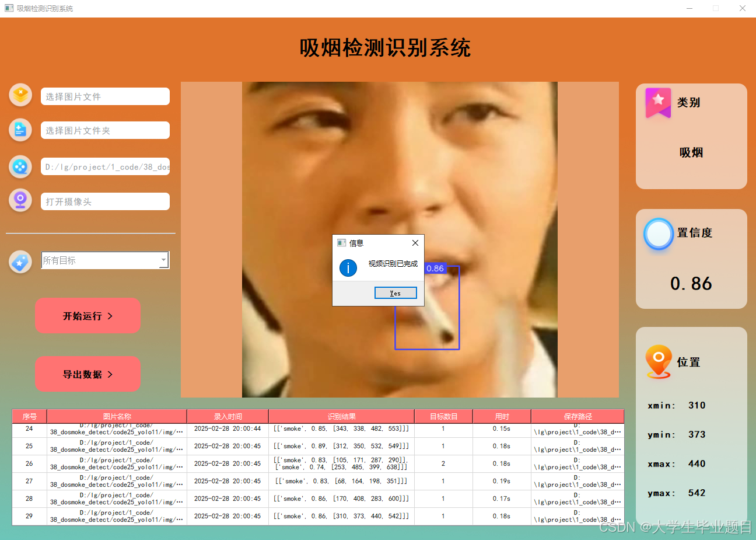The width and height of the screenshot is (756, 540).
Task: Click the blue info icon in dialog
Action: tap(348, 268)
